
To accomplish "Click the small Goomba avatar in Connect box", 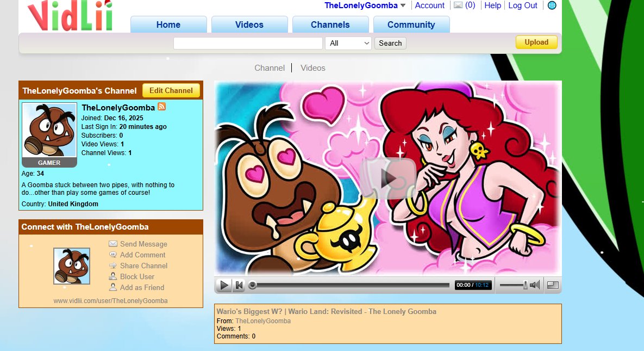I will click(x=72, y=266).
